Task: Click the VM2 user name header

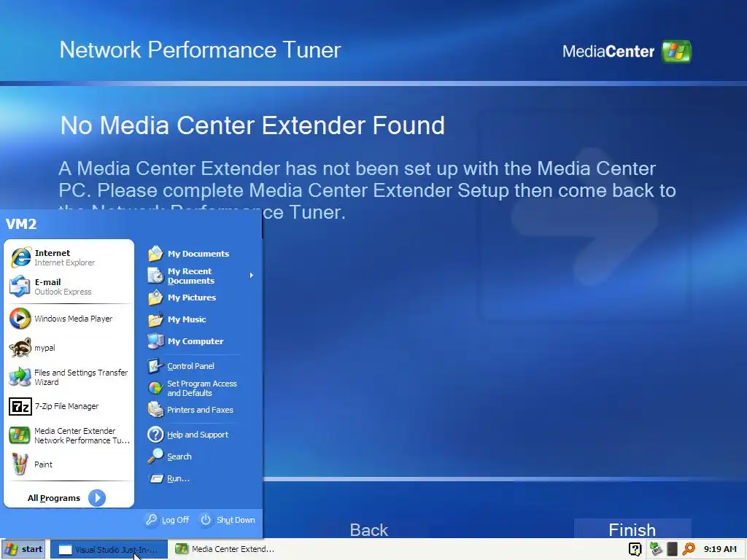Action: [x=21, y=224]
